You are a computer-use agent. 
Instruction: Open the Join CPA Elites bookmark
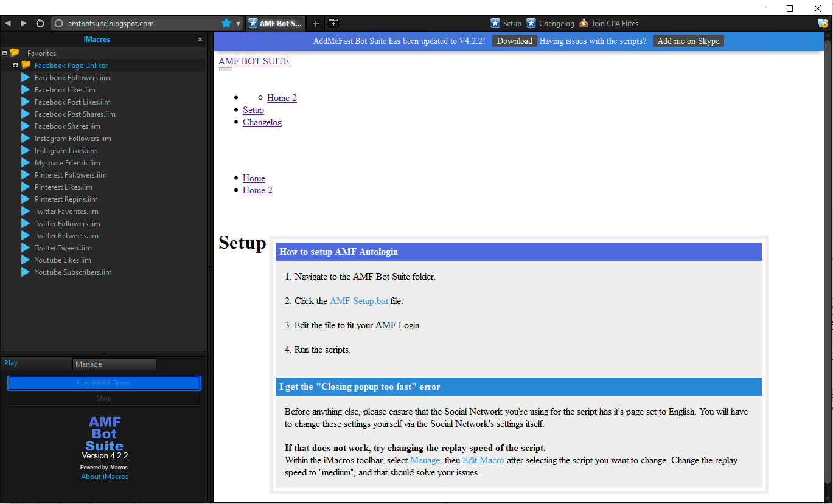[x=608, y=24]
